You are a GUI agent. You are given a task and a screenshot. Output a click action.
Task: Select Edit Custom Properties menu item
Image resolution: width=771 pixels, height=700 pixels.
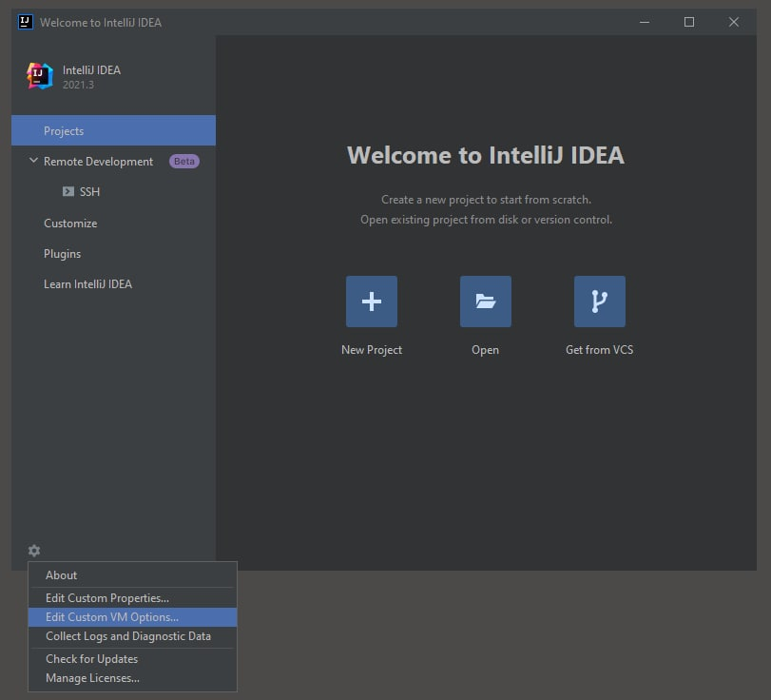coord(107,598)
